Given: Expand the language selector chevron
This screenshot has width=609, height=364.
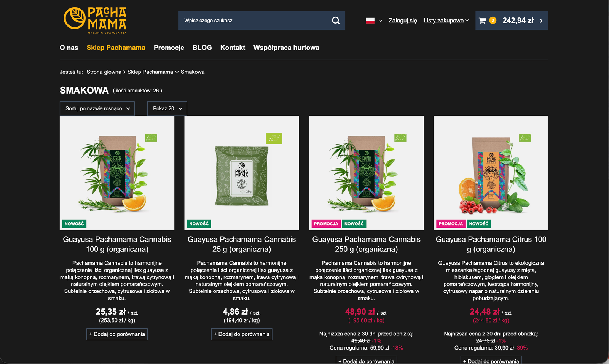Looking at the screenshot, I should (380, 21).
